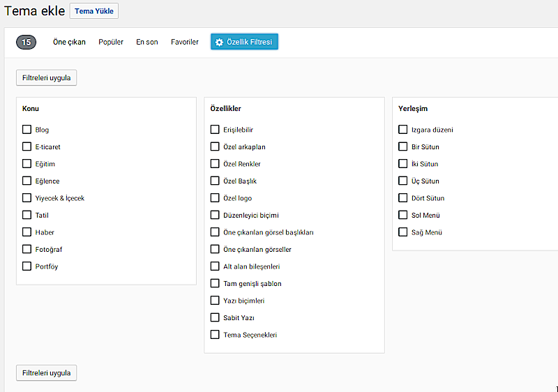The width and height of the screenshot is (558, 392).
Task: Click the Tema Yükle button
Action: point(94,11)
